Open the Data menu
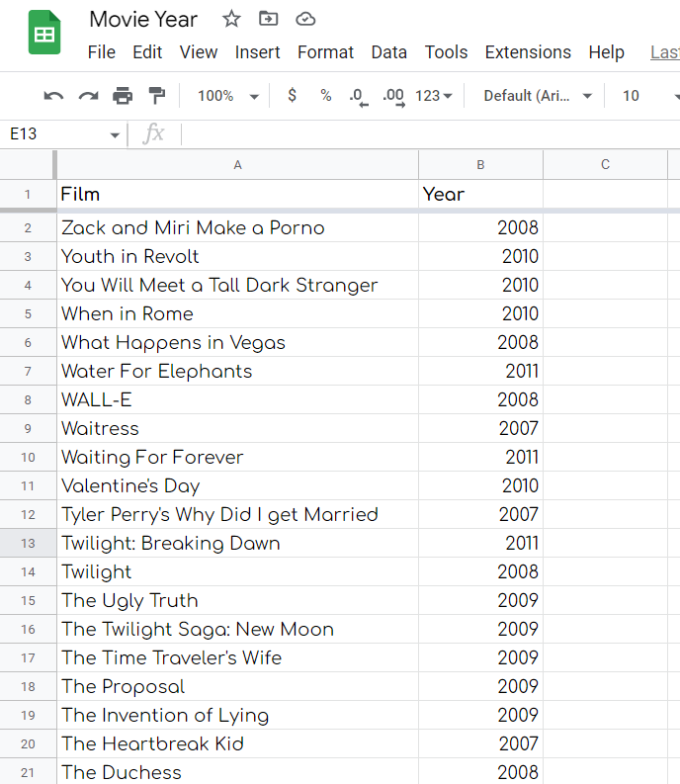The width and height of the screenshot is (680, 784). 389,52
